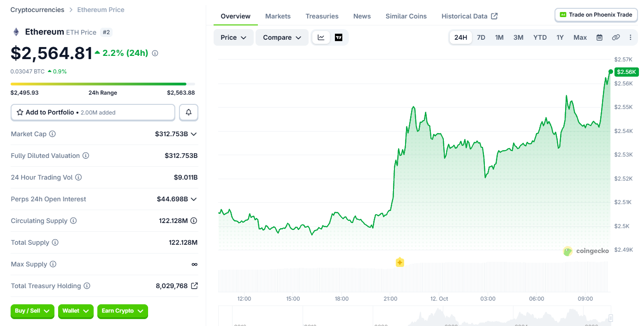Open info icon for Total Treasury Holding

87,286
